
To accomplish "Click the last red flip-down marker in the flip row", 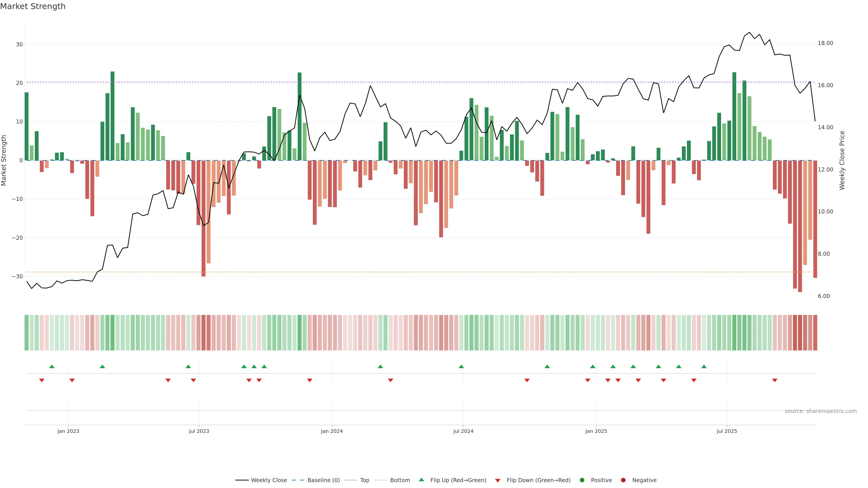I will (x=775, y=380).
